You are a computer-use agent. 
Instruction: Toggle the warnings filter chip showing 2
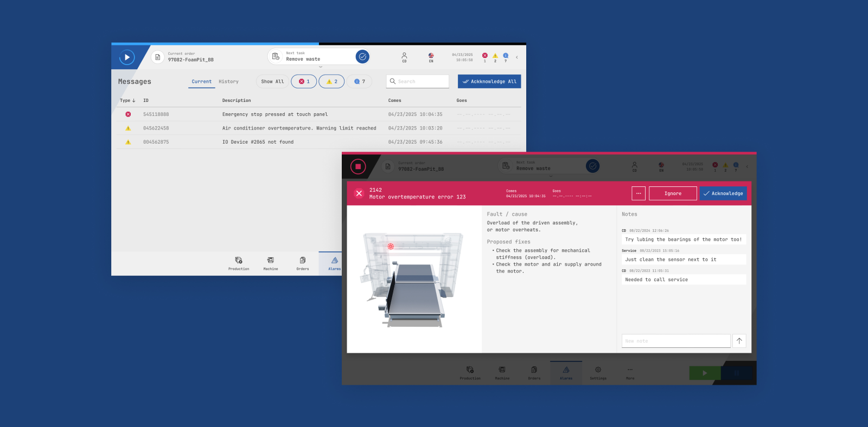click(331, 82)
